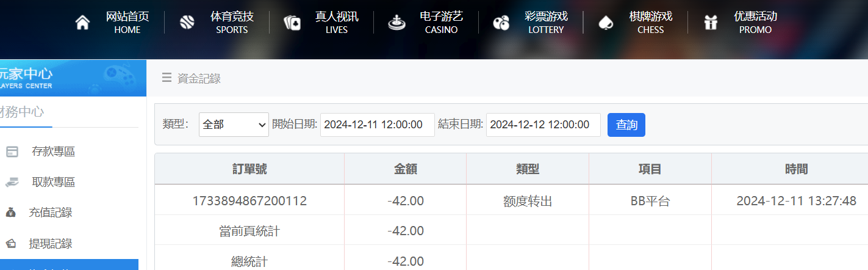Click the icon beside 提現記錄
This screenshot has width=868, height=270.
(11, 244)
